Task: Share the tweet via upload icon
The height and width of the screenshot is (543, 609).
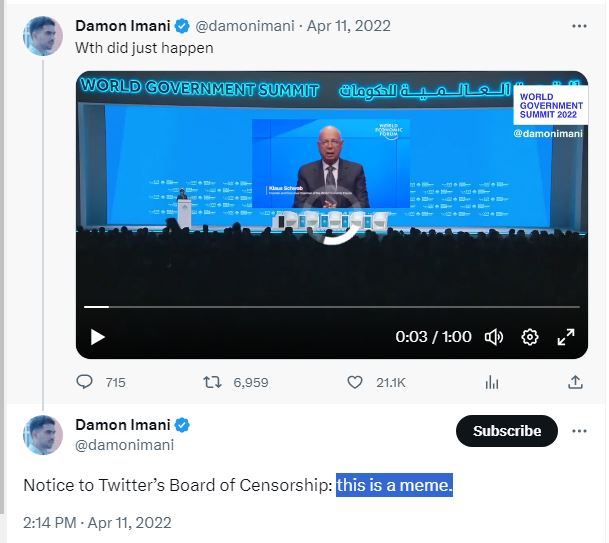Action: click(x=576, y=382)
